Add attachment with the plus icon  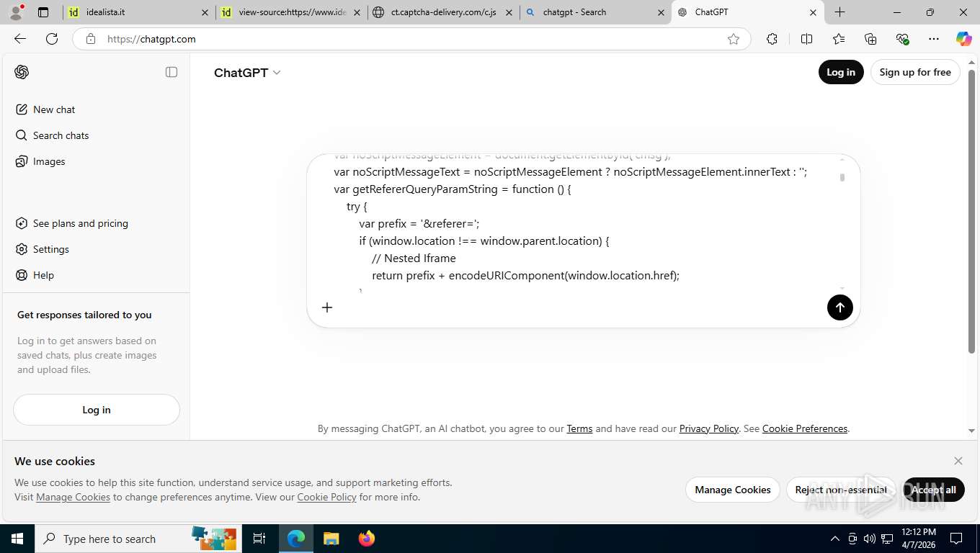click(327, 307)
